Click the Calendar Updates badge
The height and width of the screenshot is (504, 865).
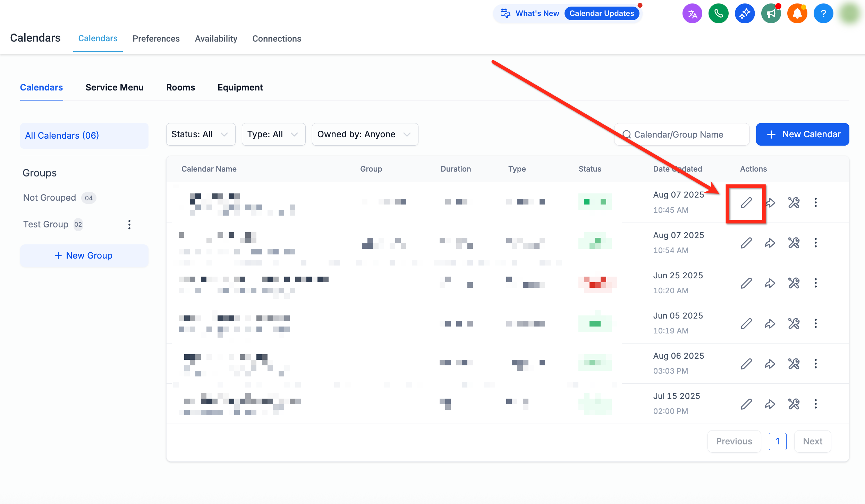(x=601, y=14)
